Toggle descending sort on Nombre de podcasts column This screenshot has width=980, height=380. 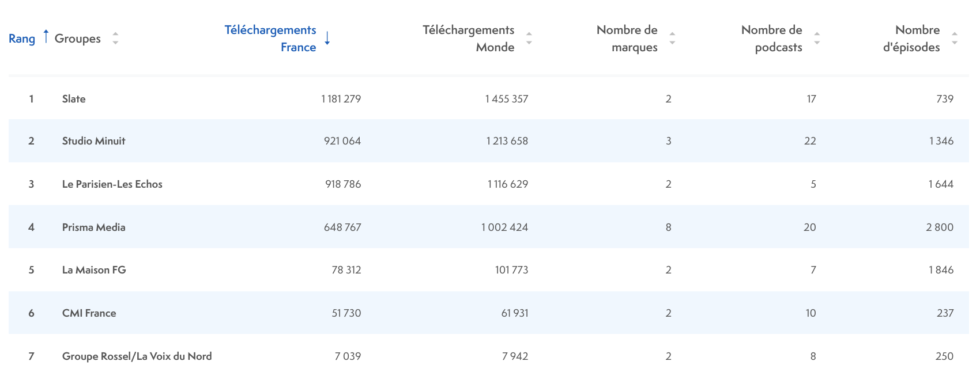coord(817,43)
